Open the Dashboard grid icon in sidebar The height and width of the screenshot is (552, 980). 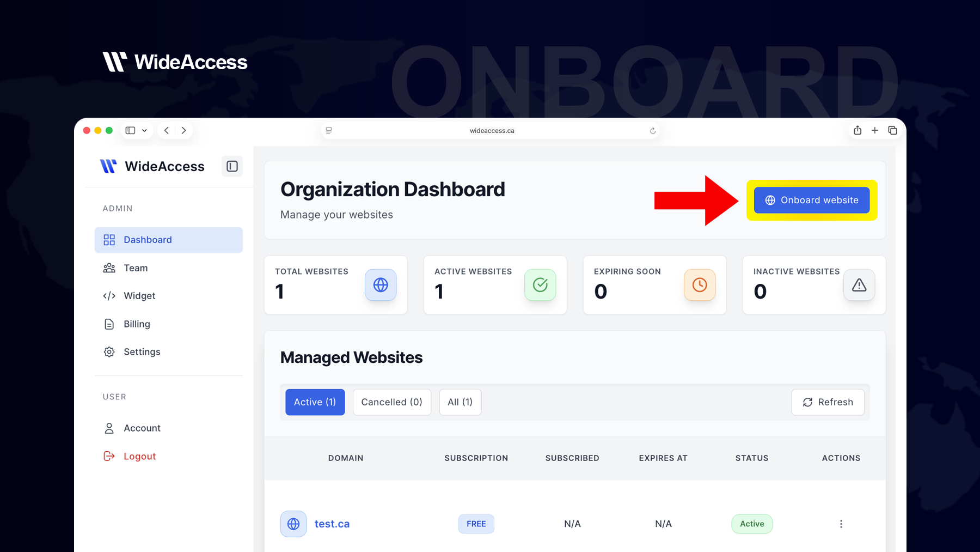(x=109, y=240)
